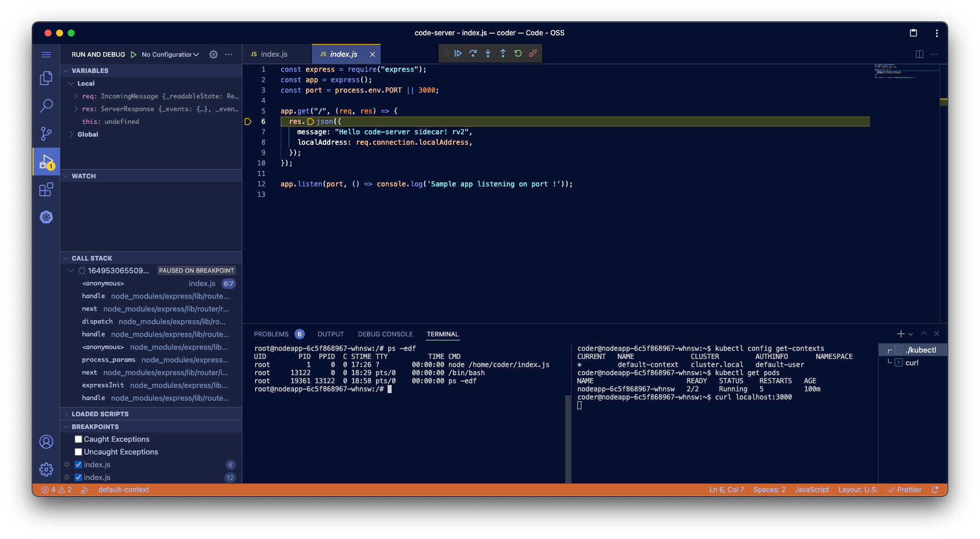Restart the debug session from the toolbar

pos(518,53)
